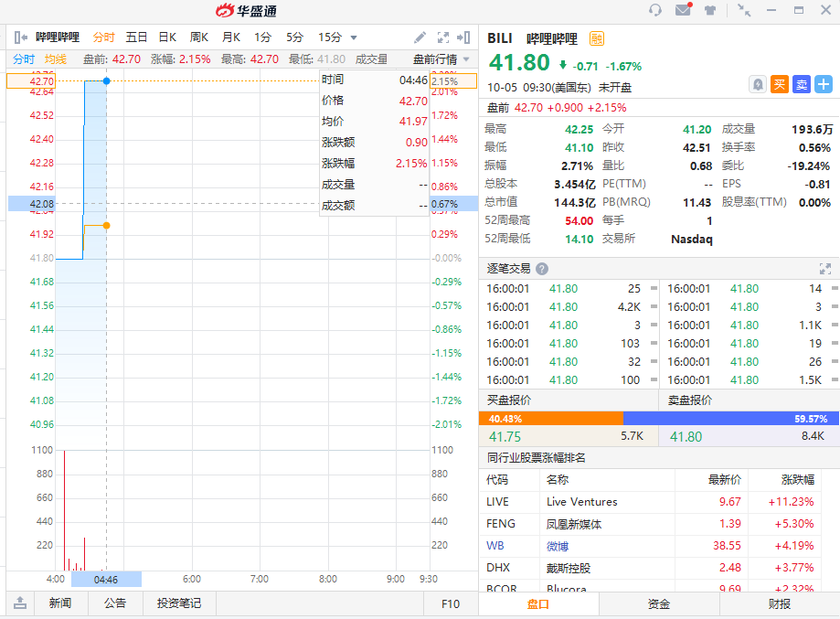This screenshot has width=840, height=619.
Task: Open the 盘前行情 dropdown
Action: tap(441, 59)
